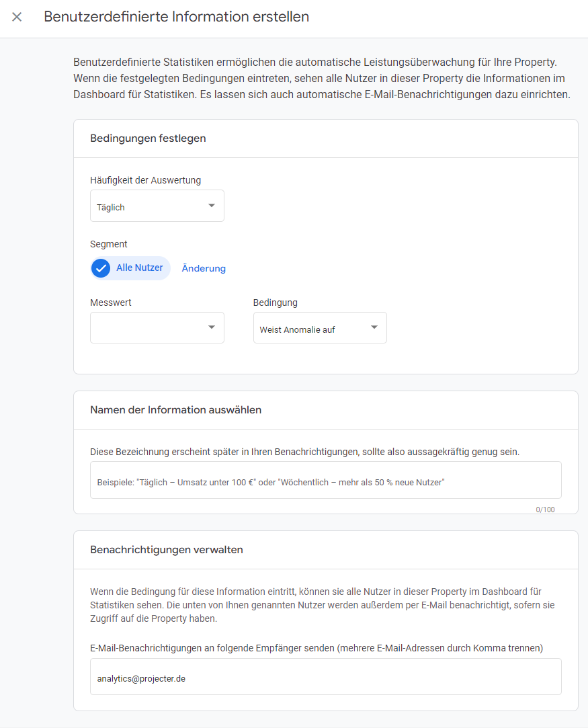Click the blue checkmark icon in Alle Nutzer
The width and height of the screenshot is (588, 728).
click(101, 268)
